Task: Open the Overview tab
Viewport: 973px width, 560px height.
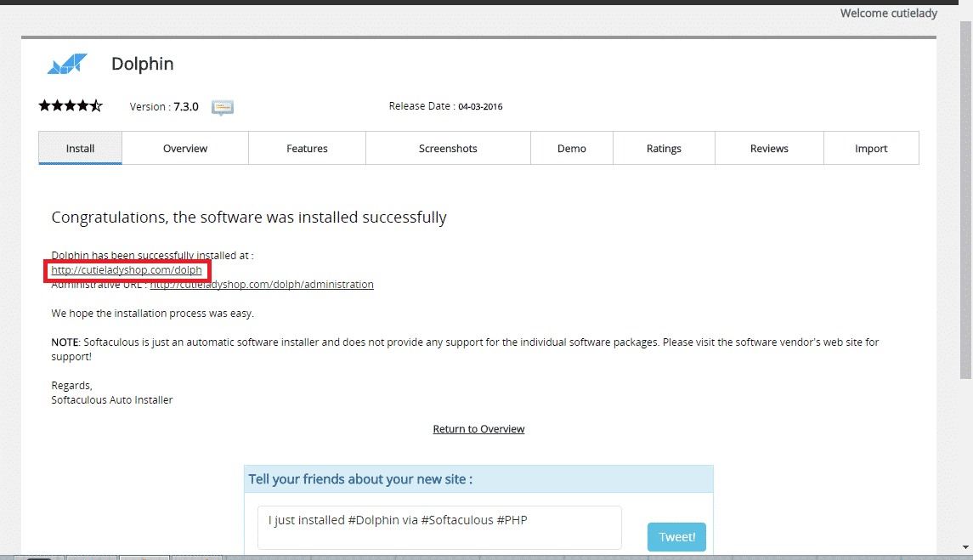Action: pos(185,149)
